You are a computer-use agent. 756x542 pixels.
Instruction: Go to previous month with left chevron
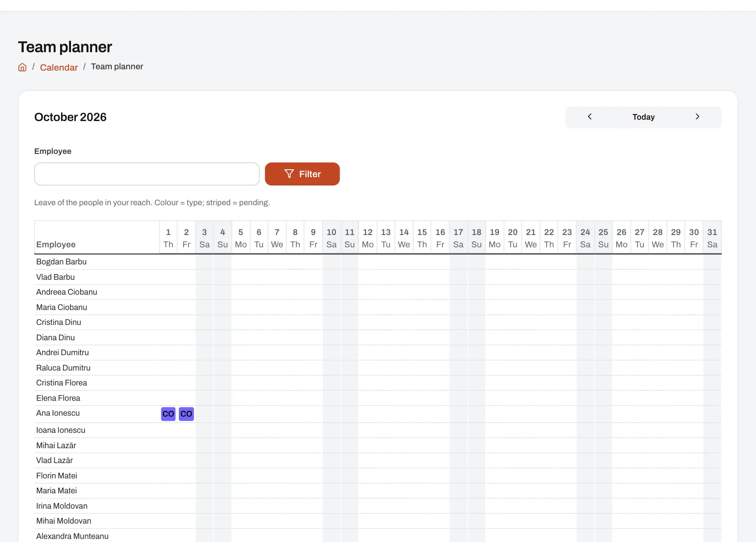point(589,117)
